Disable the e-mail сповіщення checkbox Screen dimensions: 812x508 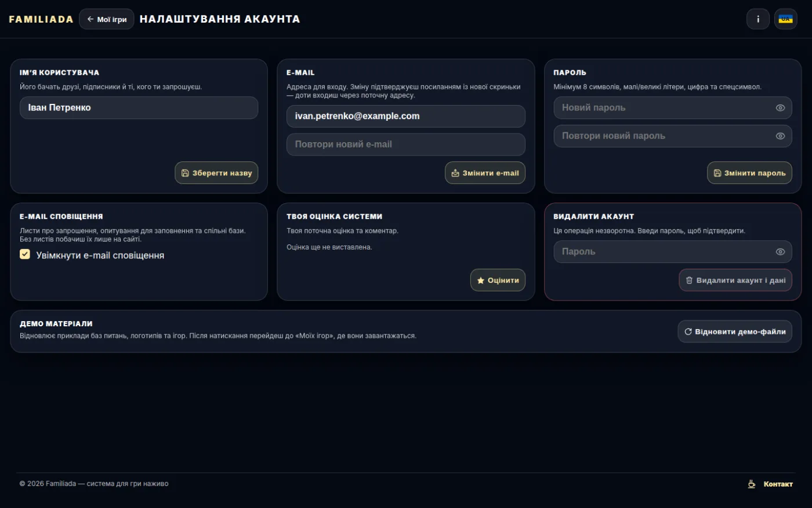coord(25,254)
